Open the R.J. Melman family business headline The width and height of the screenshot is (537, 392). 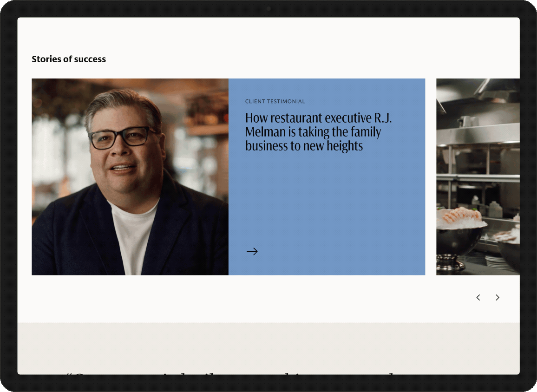pyautogui.click(x=318, y=132)
